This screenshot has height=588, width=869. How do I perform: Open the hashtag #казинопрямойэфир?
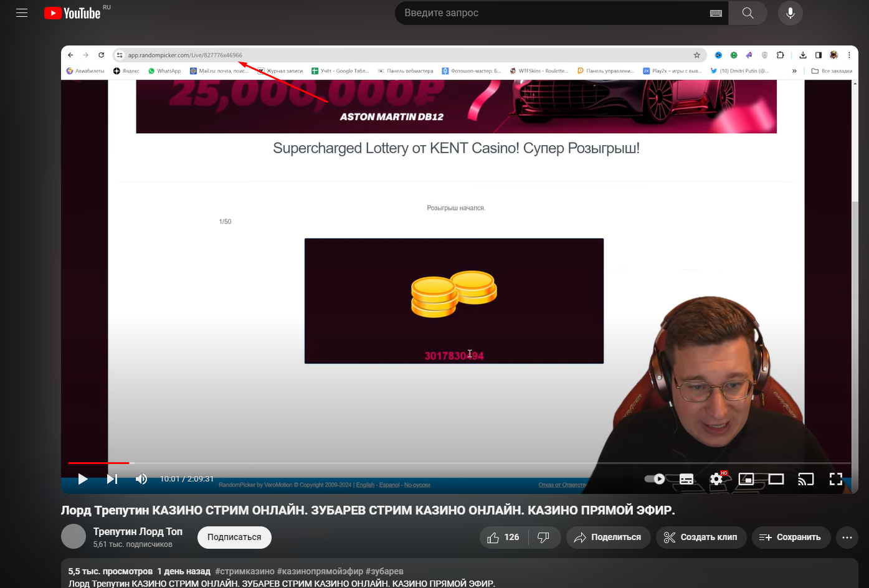(x=320, y=571)
